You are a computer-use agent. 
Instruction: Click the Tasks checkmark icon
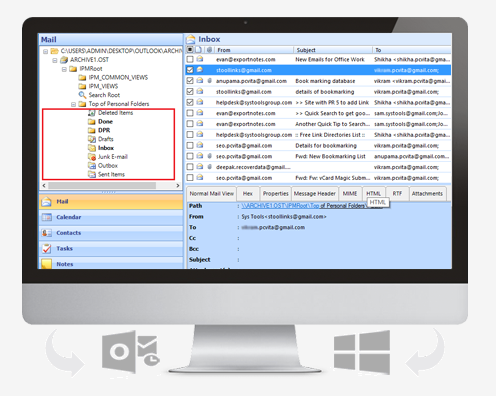click(46, 248)
